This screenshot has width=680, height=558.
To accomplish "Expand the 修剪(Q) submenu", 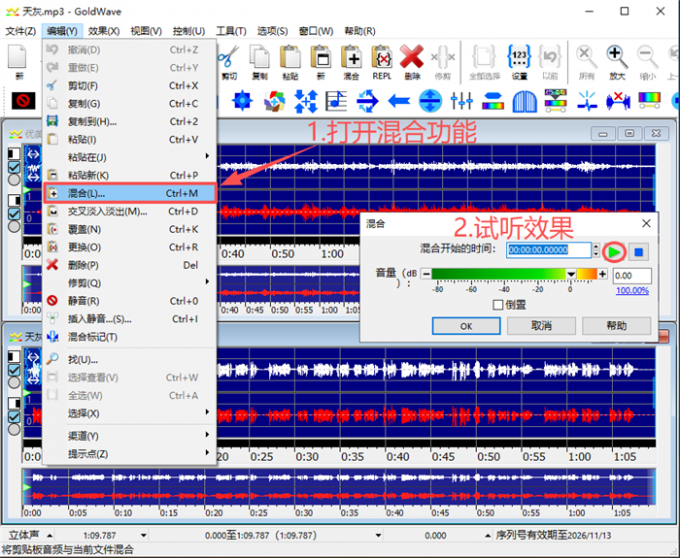I will (x=130, y=283).
